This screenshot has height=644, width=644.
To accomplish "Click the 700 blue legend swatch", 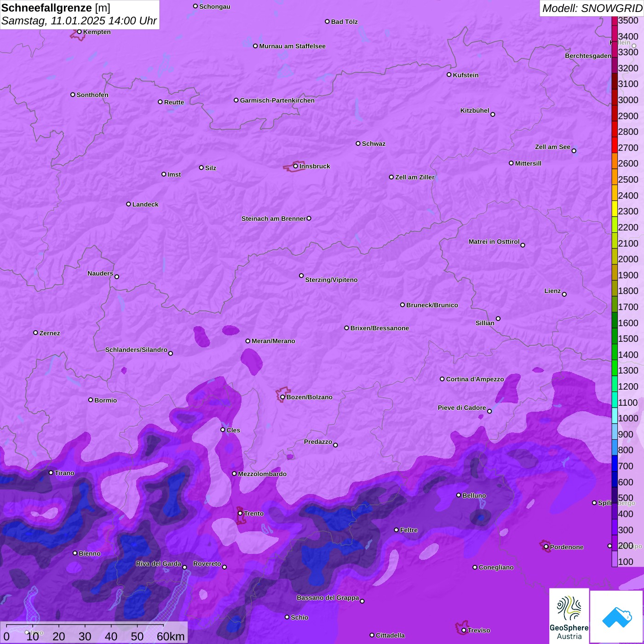I will (x=615, y=463).
